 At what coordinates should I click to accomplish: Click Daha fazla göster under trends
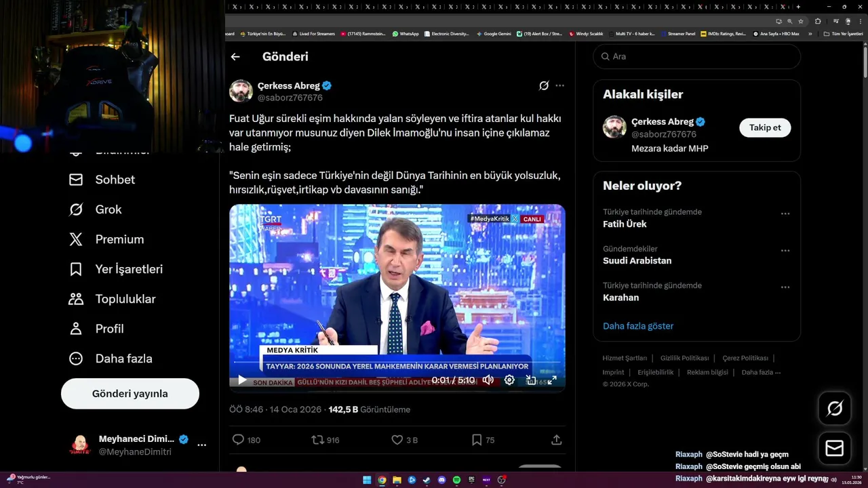click(638, 326)
